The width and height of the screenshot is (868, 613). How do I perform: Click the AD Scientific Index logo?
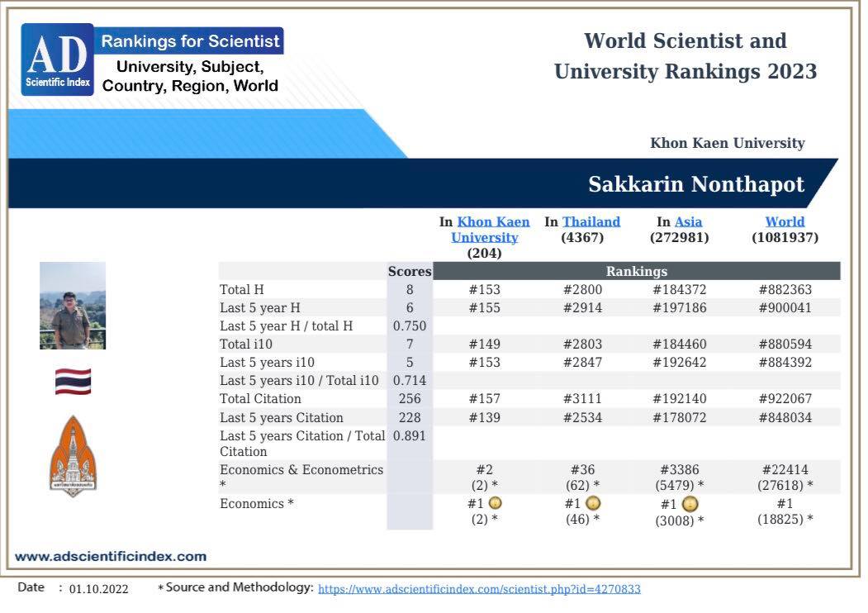point(58,59)
